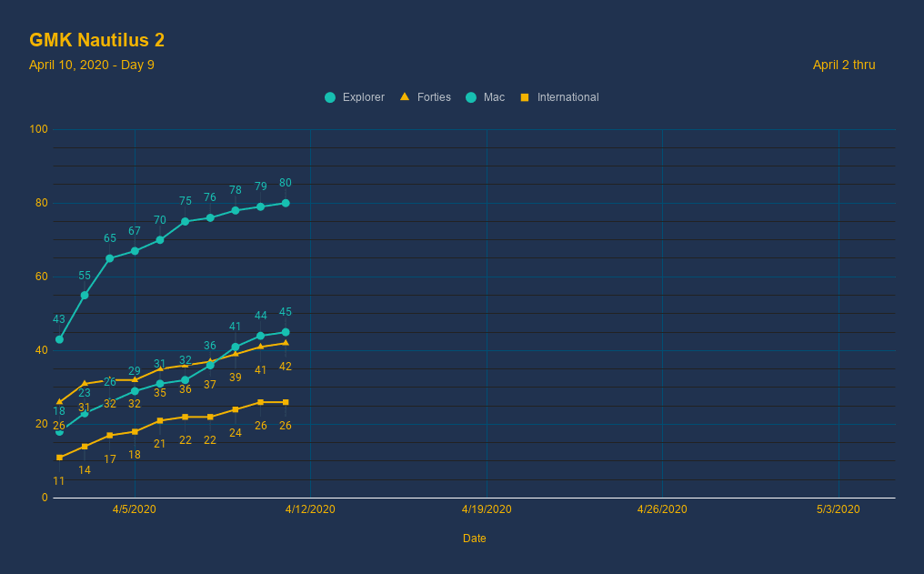Image resolution: width=924 pixels, height=574 pixels.
Task: Click the Forties triangle legend marker
Action: pyautogui.click(x=405, y=96)
